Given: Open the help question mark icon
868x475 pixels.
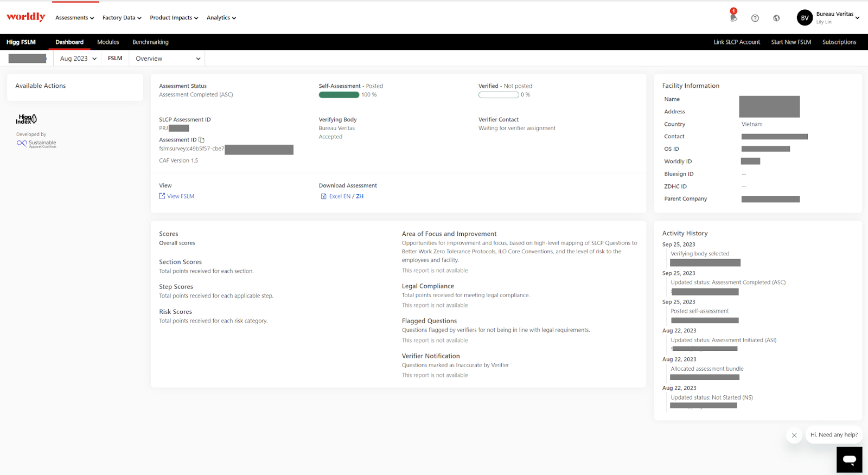Looking at the screenshot, I should pyautogui.click(x=755, y=18).
